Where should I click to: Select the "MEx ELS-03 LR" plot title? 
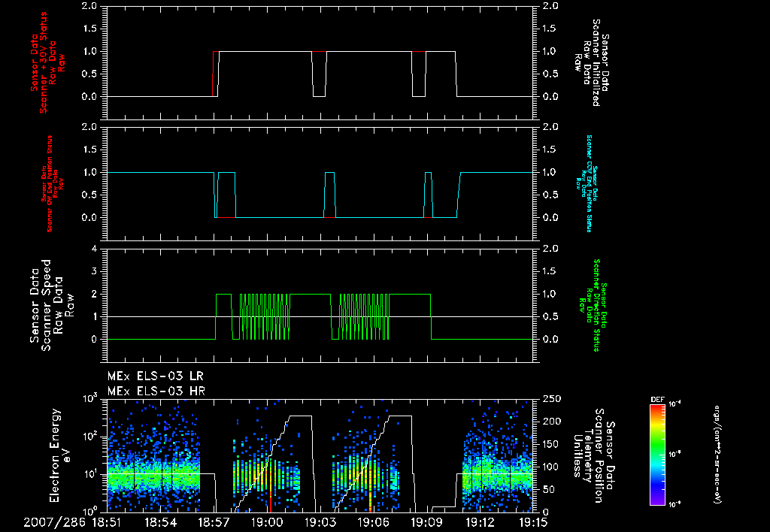tap(155, 376)
